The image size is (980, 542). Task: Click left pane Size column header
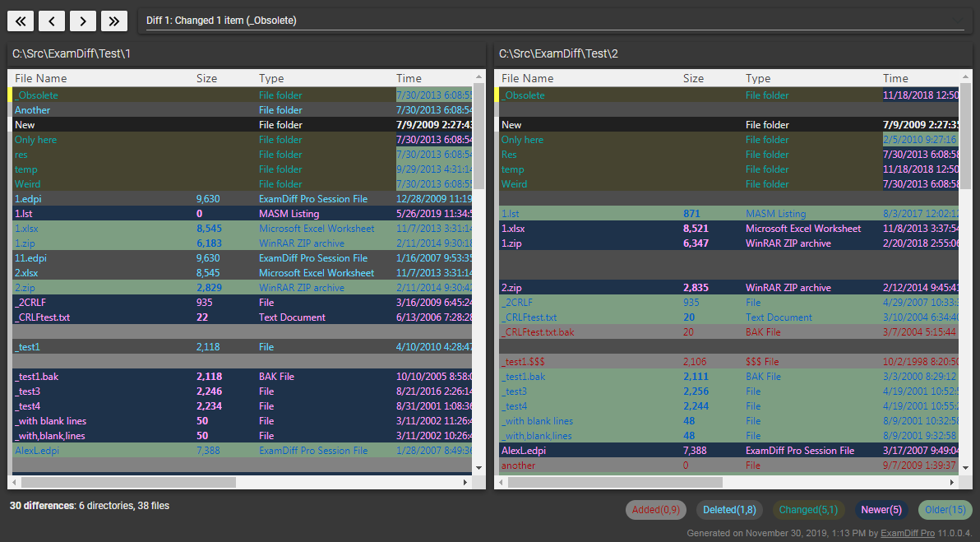click(x=207, y=78)
